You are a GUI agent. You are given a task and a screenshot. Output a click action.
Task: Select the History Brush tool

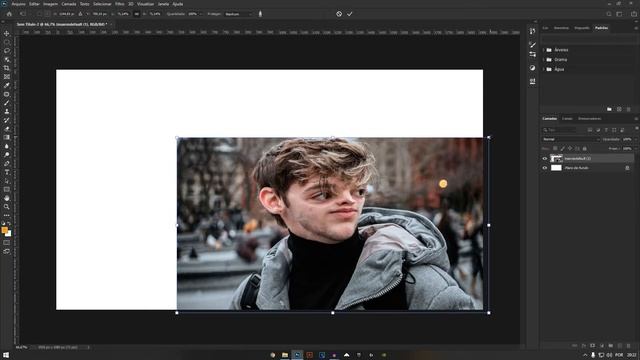click(7, 120)
